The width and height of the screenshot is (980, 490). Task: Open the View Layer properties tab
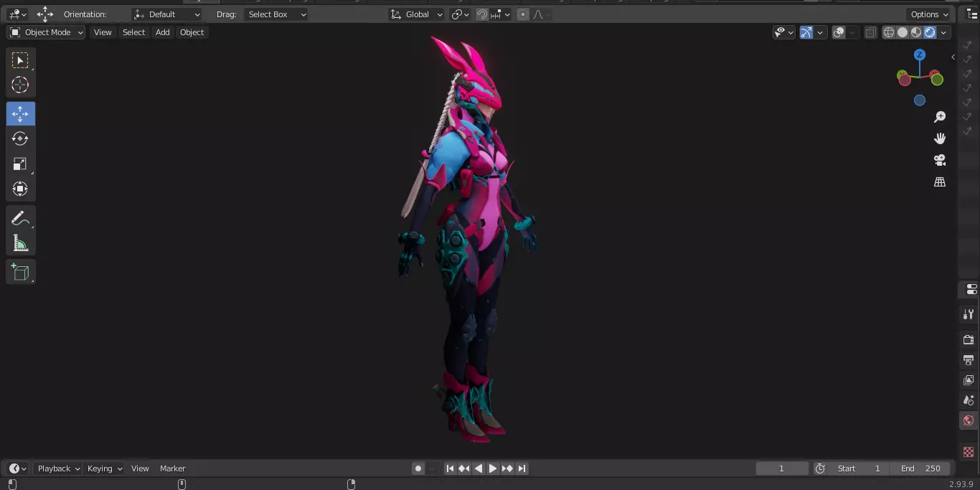(x=969, y=380)
